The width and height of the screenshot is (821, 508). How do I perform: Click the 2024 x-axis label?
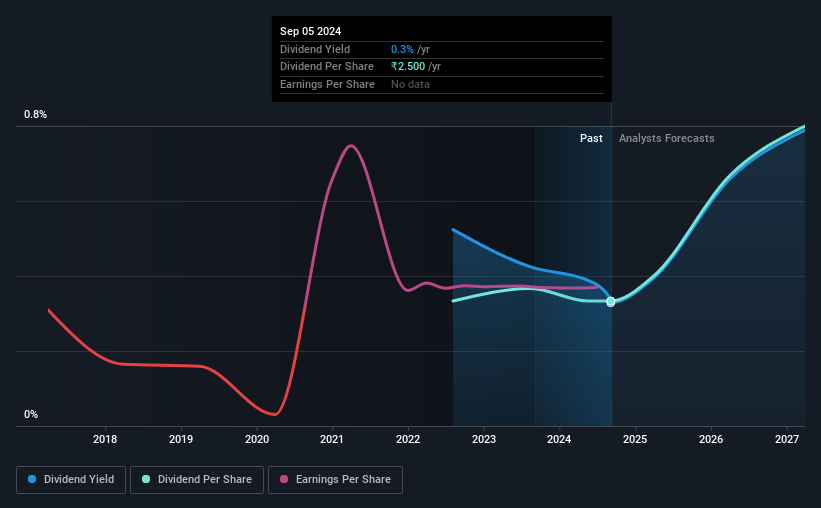[559, 439]
